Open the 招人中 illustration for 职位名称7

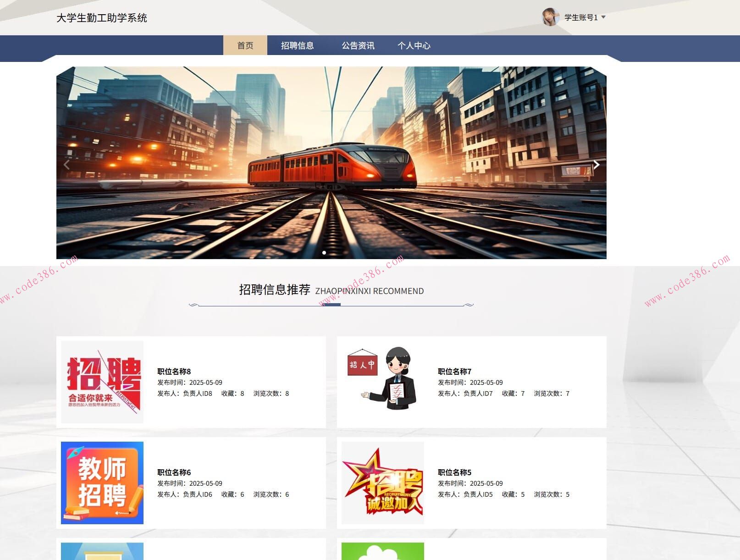pos(383,378)
